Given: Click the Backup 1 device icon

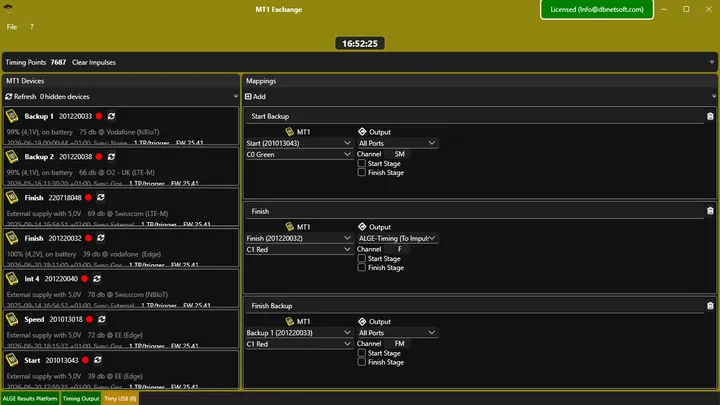Looking at the screenshot, I should pyautogui.click(x=12, y=116).
